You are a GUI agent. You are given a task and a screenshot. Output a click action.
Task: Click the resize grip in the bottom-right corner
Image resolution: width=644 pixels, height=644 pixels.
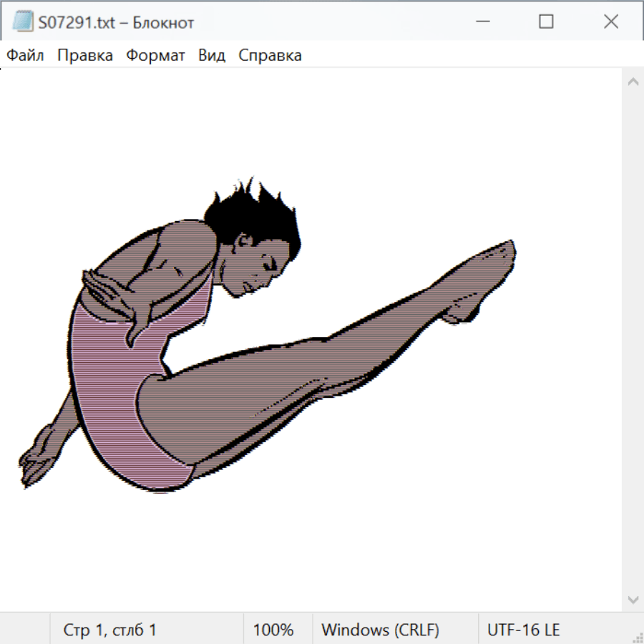coord(637,637)
